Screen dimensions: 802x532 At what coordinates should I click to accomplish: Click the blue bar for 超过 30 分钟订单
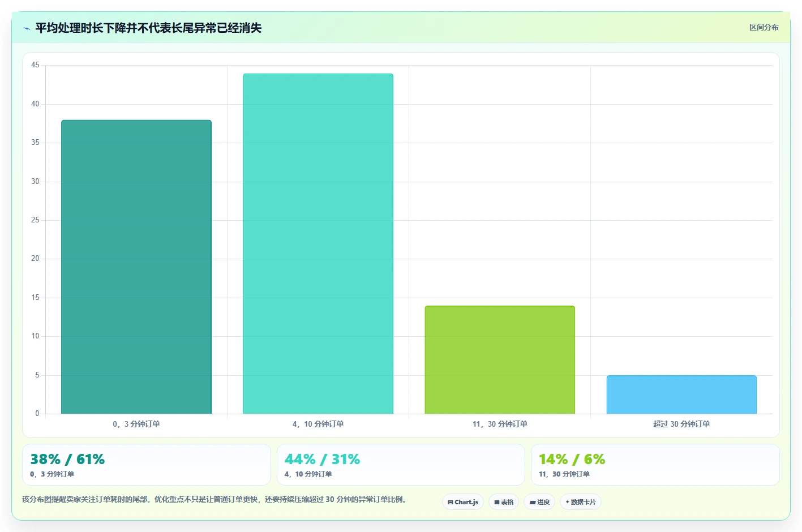(x=681, y=394)
